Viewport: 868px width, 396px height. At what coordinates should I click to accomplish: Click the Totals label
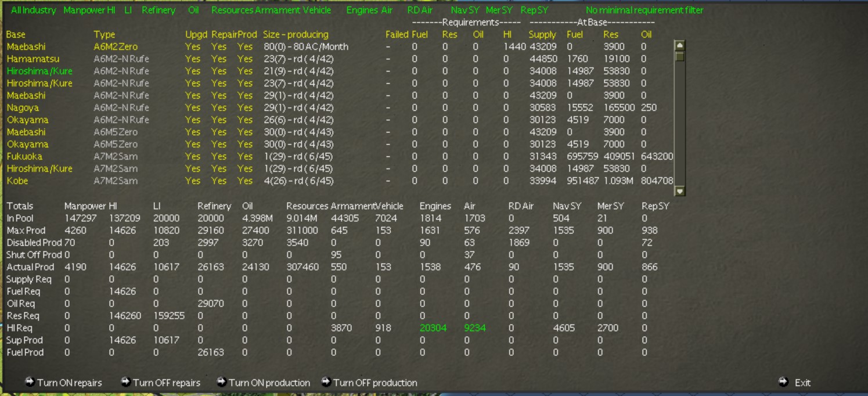tap(20, 206)
